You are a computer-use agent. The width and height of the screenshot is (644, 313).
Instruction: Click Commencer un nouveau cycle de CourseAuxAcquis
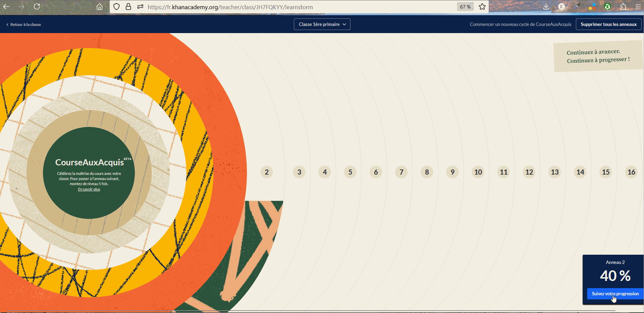[x=520, y=24]
